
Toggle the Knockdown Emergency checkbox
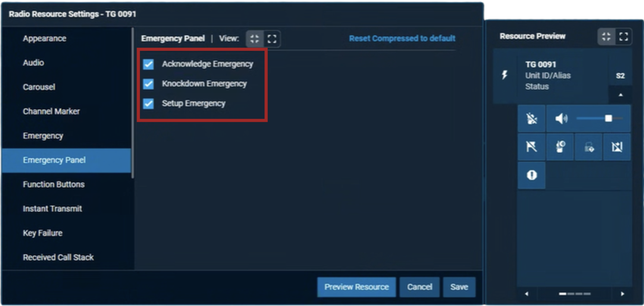[x=148, y=84]
